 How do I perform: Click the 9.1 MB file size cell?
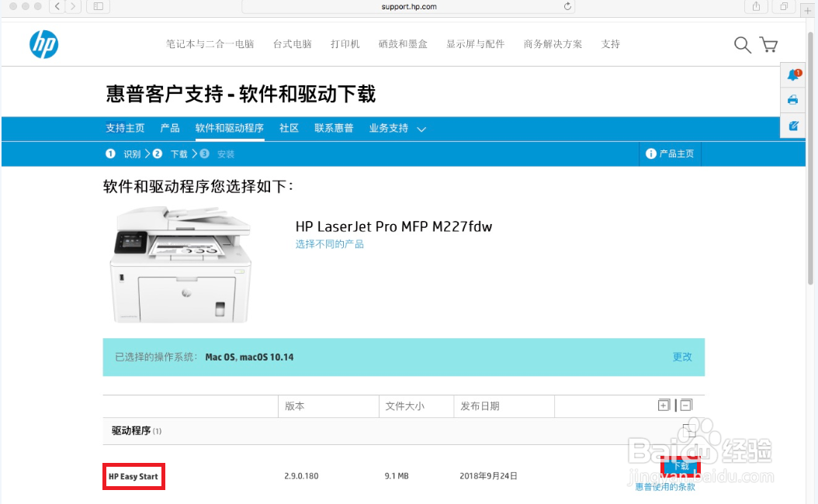tap(397, 476)
